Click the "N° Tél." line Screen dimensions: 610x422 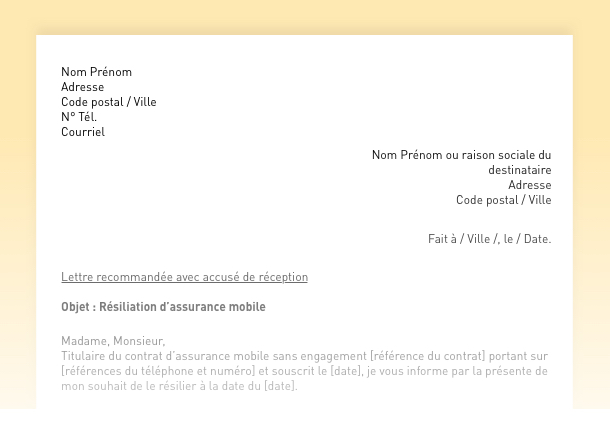click(x=79, y=117)
